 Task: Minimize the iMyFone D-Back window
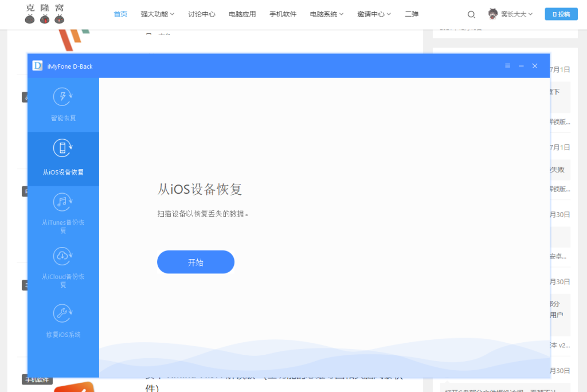tap(521, 66)
